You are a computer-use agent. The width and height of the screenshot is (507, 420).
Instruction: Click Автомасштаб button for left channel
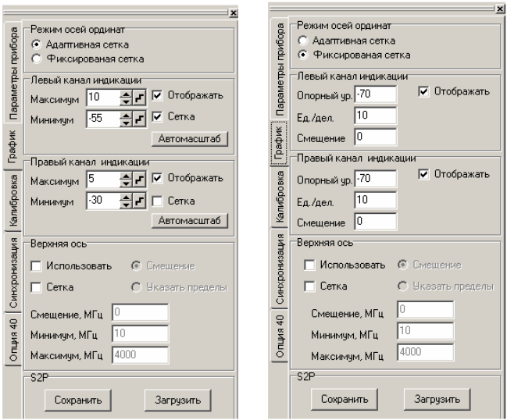point(190,139)
